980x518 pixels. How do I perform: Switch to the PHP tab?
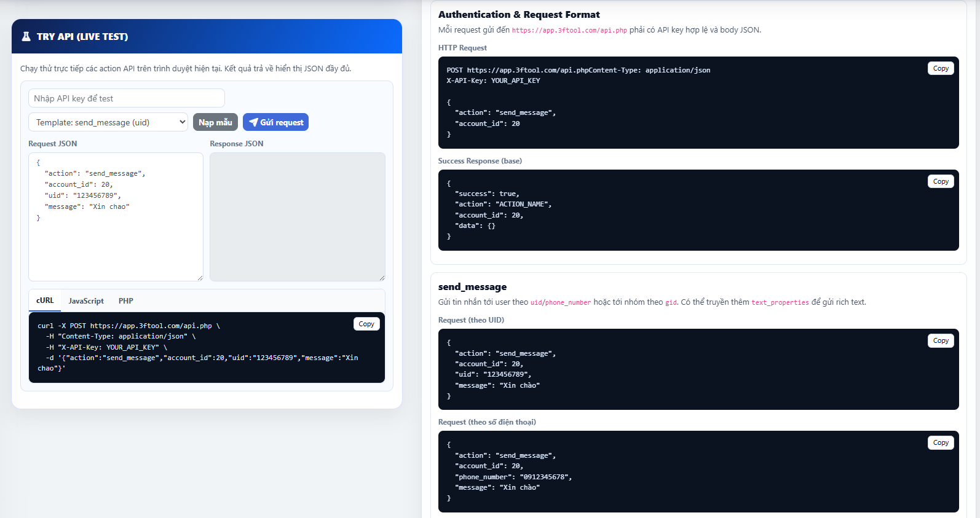[126, 300]
